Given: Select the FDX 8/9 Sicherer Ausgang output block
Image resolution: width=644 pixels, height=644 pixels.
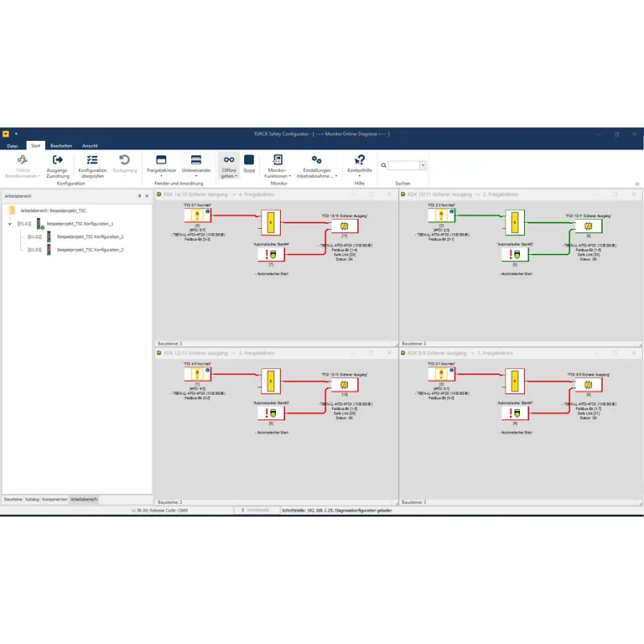Looking at the screenshot, I should tap(589, 385).
